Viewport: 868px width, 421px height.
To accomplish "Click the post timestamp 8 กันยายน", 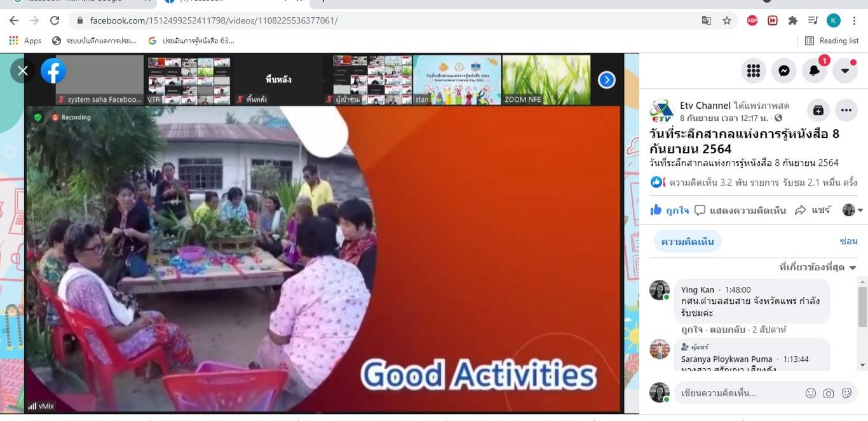I will coord(725,118).
